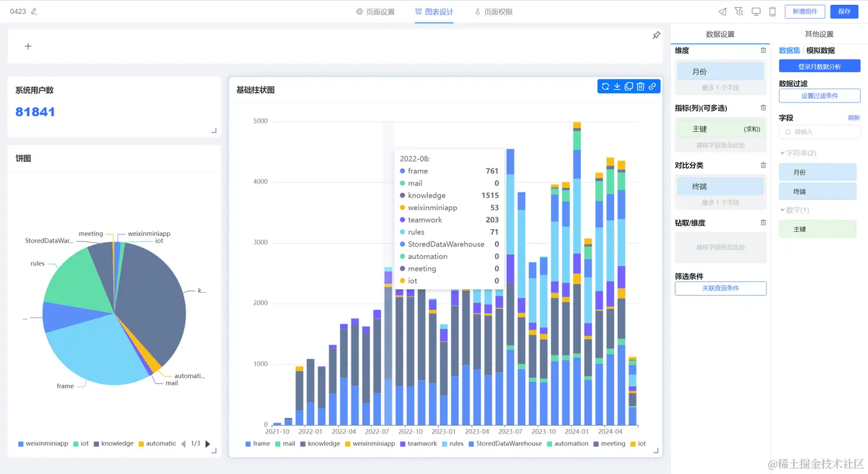Collapse the 数字(1) field group

[x=794, y=210]
